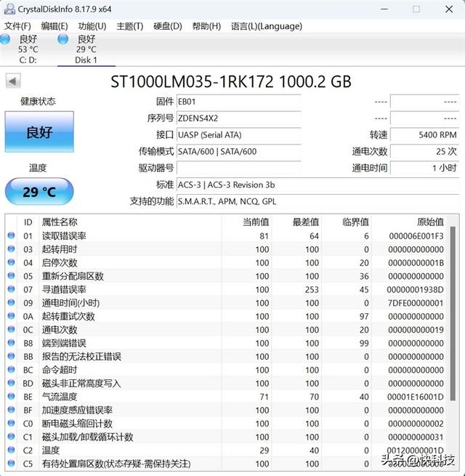Switch to the C: D: 53 °C disk tab

pyautogui.click(x=28, y=49)
